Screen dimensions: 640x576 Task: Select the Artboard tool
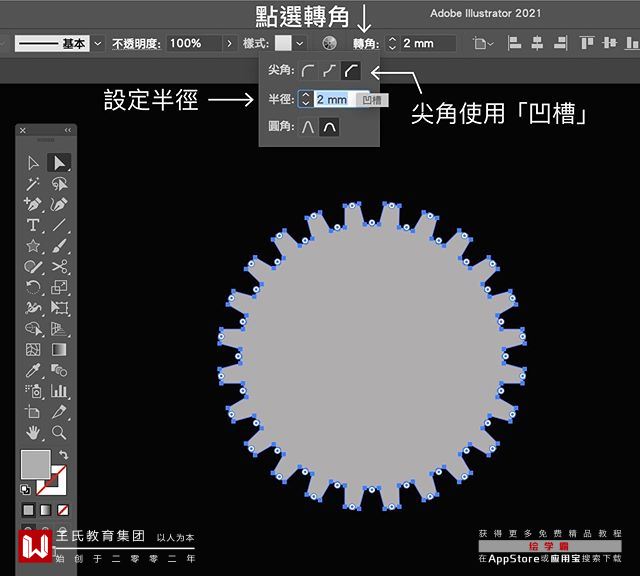click(x=33, y=412)
